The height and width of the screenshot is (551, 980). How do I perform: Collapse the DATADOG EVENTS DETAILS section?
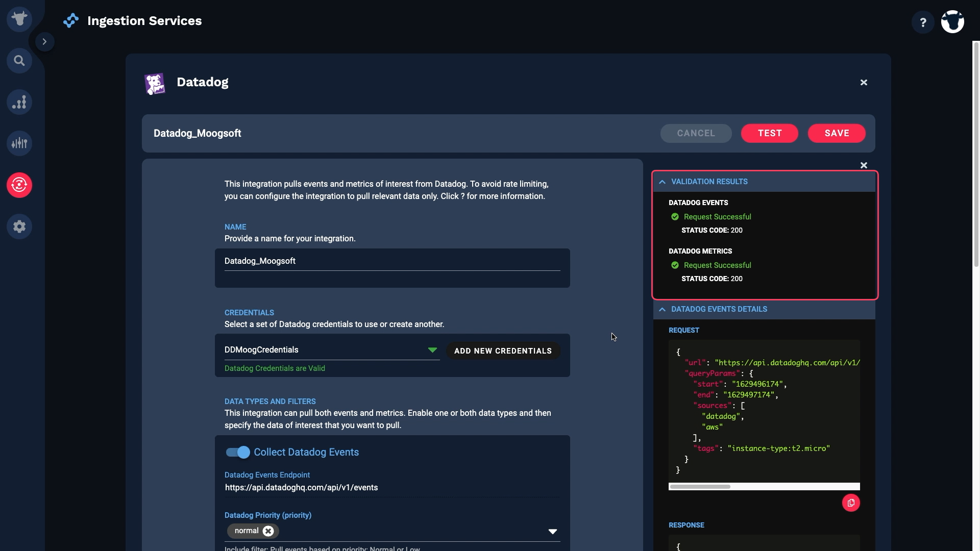662,309
